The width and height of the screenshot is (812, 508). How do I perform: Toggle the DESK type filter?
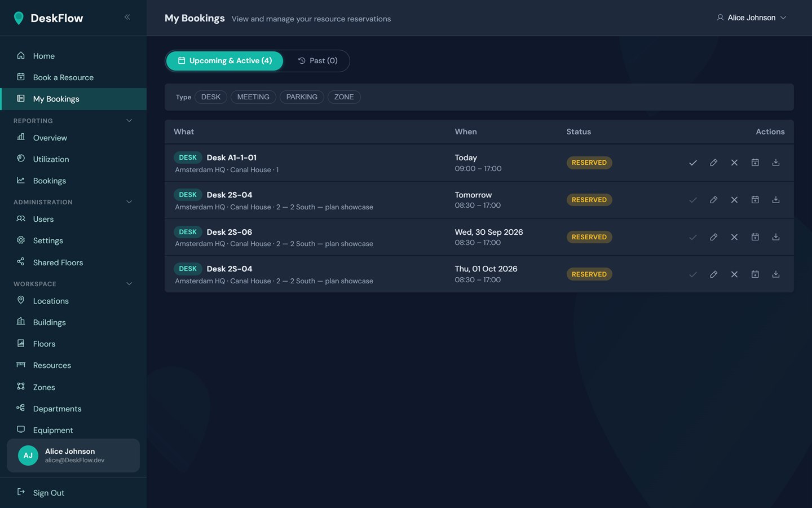[211, 97]
